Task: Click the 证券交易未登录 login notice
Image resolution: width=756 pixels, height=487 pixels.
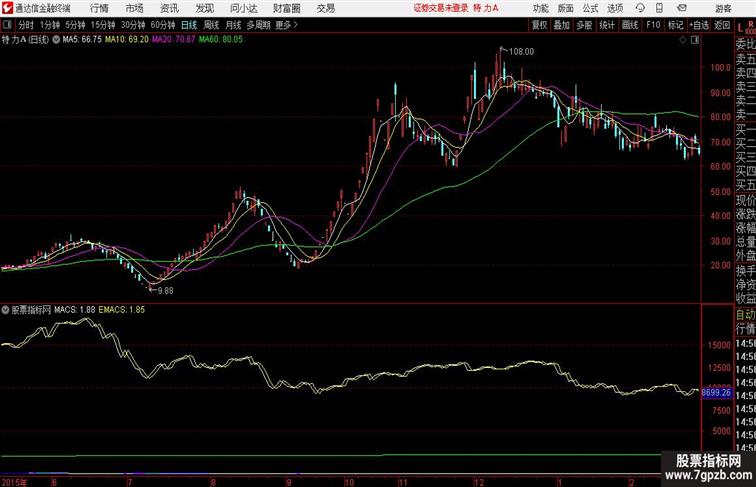Action: 441,8
